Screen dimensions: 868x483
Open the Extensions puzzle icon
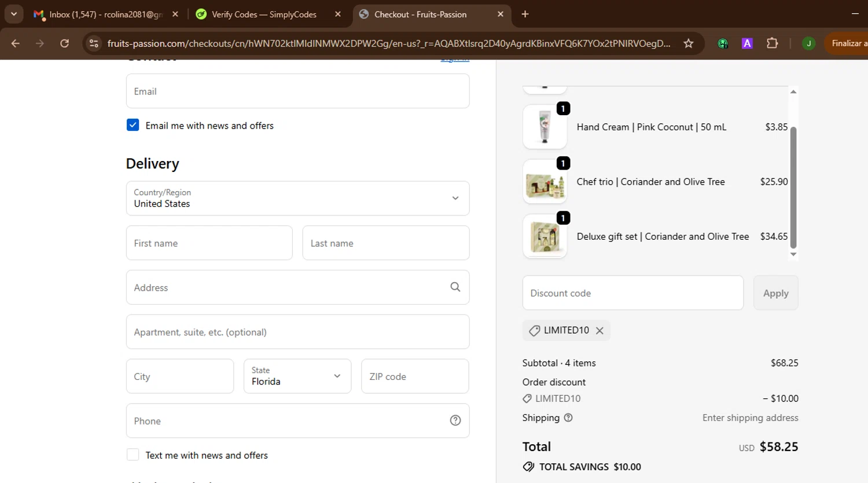pos(773,43)
